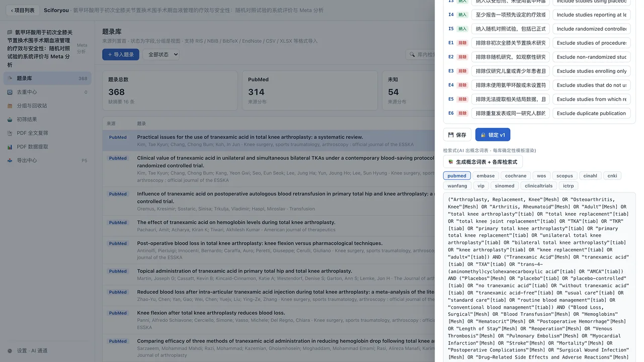
Task: Go back to 项目列表
Action: pyautogui.click(x=23, y=10)
